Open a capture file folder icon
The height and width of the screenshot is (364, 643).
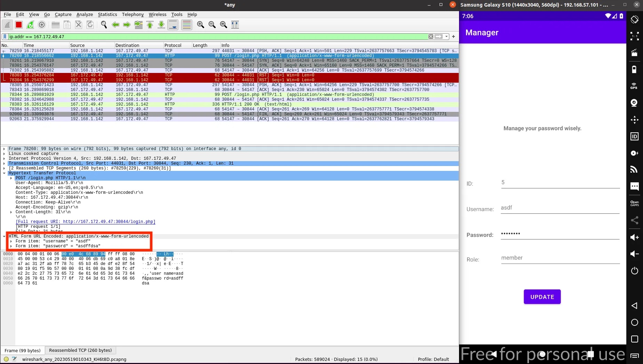pos(56,25)
